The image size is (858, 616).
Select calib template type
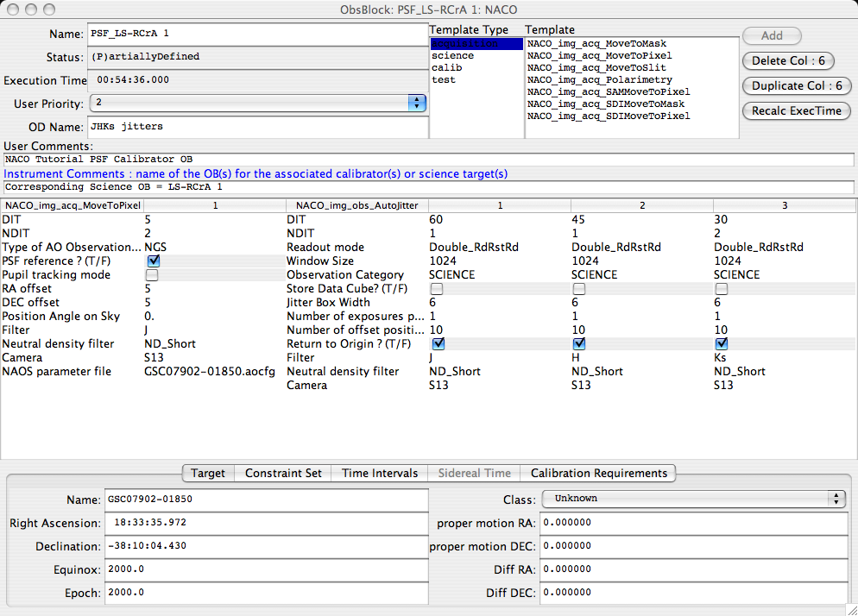click(476, 68)
